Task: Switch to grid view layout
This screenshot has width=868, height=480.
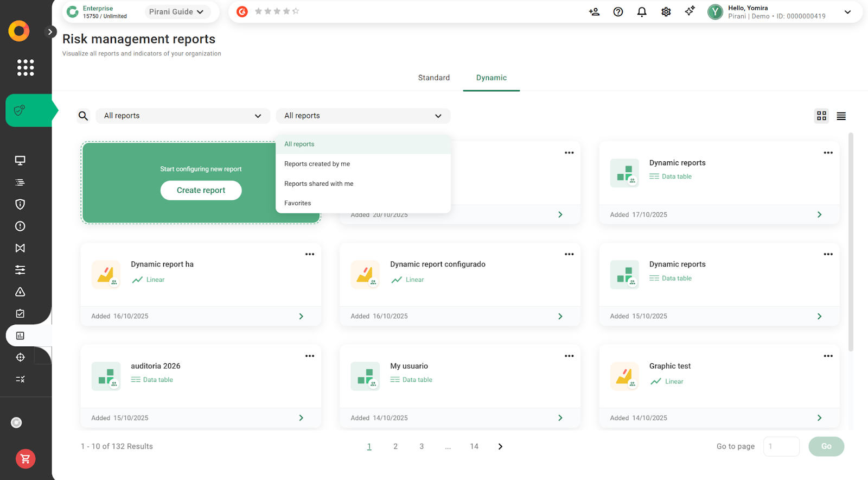Action: click(x=821, y=116)
